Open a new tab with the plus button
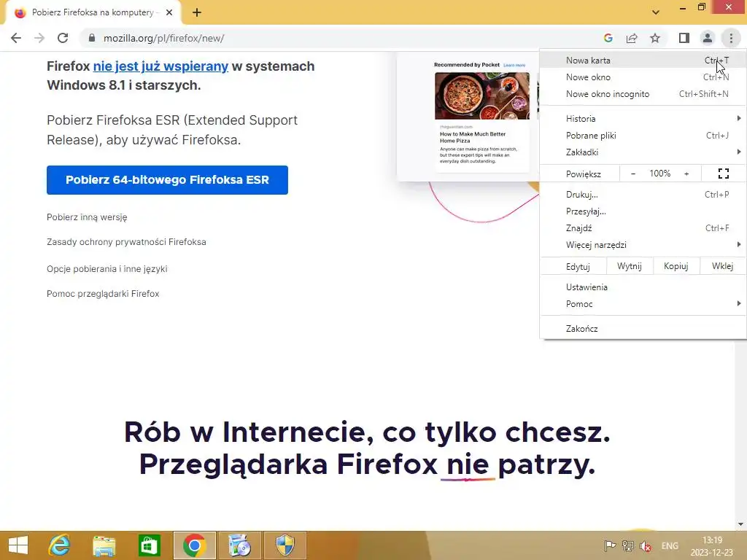This screenshot has width=747, height=560. pos(197,13)
